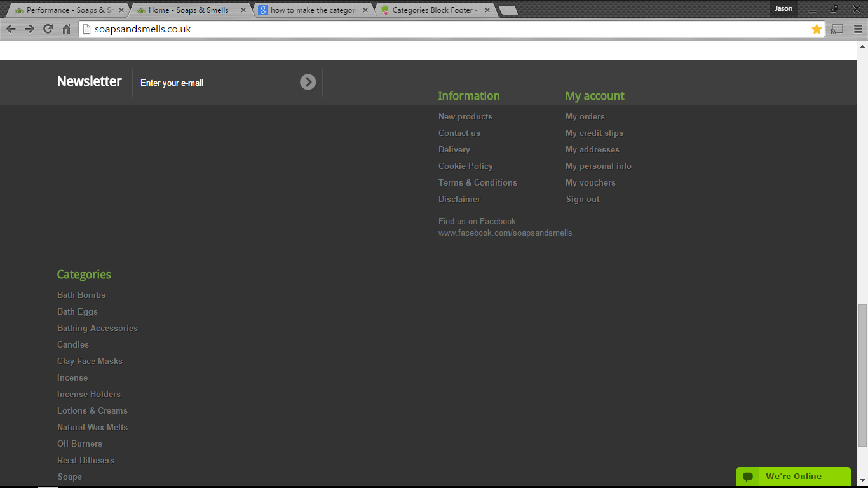Open the We're Online chat widget
The image size is (868, 488).
[793, 477]
